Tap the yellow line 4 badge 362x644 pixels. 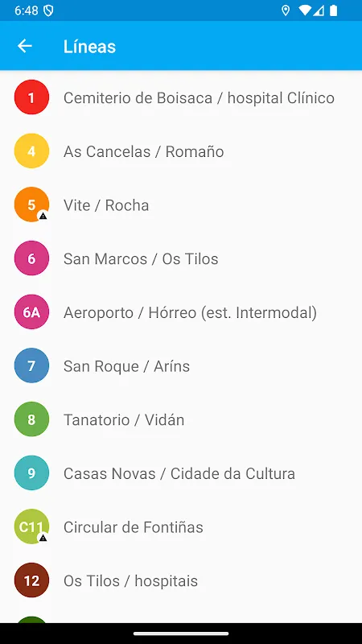31,151
